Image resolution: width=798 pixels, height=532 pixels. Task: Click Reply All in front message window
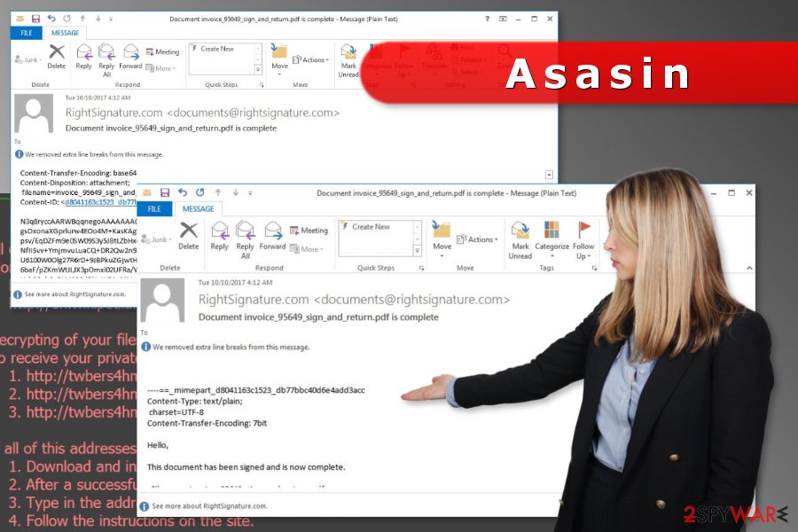coord(246,239)
